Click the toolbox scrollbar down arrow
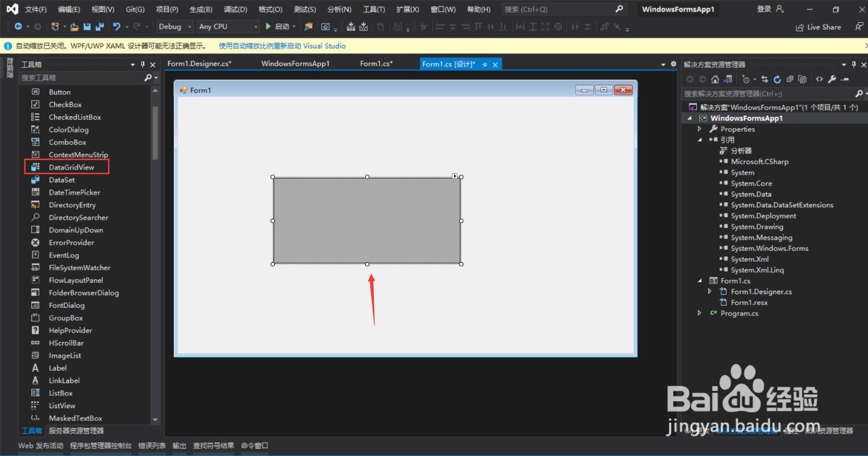 (x=155, y=420)
